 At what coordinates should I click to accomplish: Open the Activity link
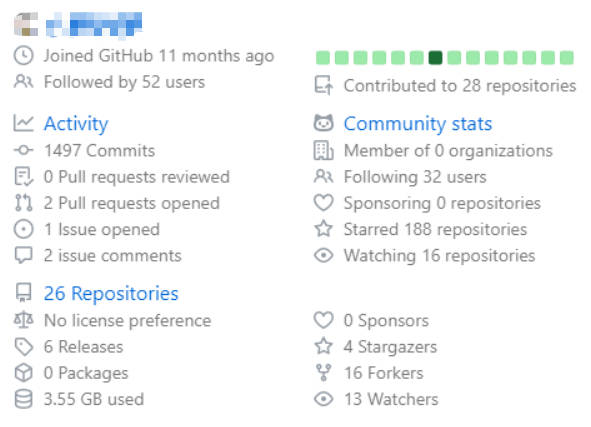(76, 124)
